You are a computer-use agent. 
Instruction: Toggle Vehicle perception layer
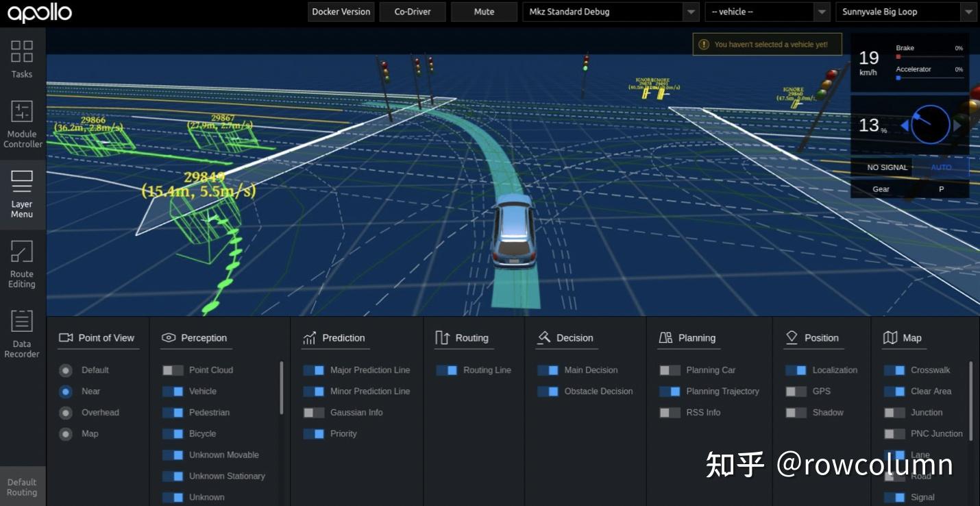pos(173,391)
